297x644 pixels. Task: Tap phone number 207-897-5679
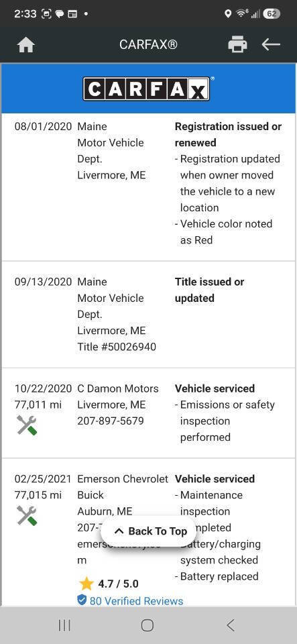111,421
